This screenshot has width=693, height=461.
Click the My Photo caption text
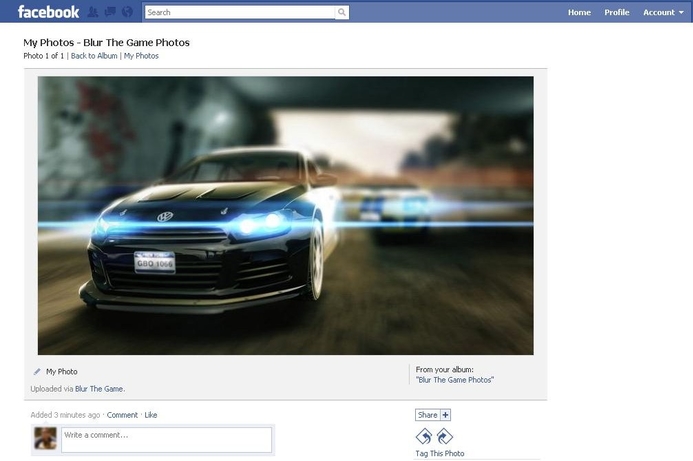coord(62,372)
